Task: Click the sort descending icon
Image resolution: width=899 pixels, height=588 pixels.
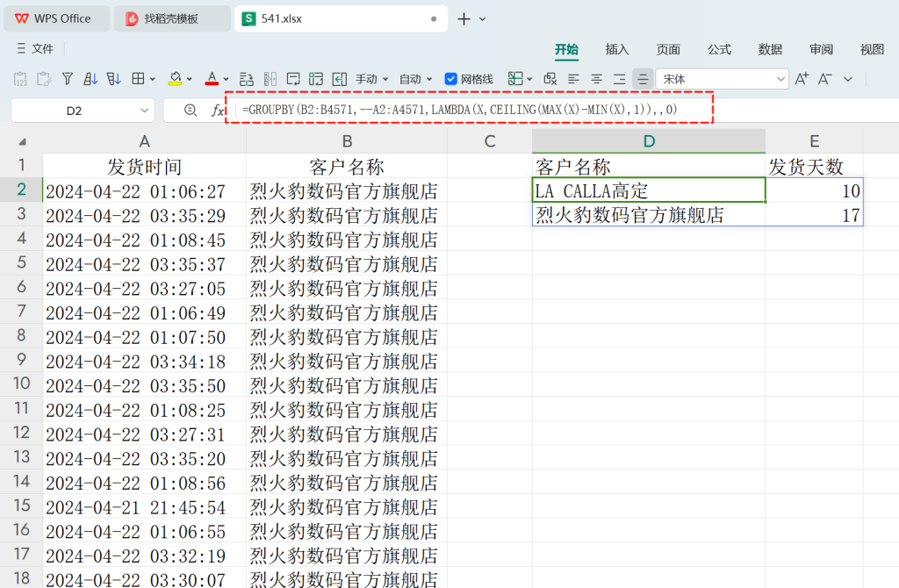Action: coord(113,79)
